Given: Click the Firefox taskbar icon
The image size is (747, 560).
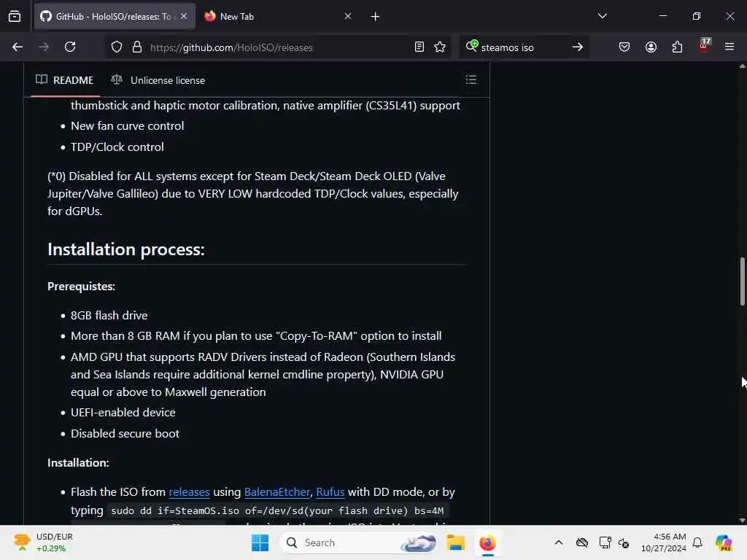Looking at the screenshot, I should [487, 542].
